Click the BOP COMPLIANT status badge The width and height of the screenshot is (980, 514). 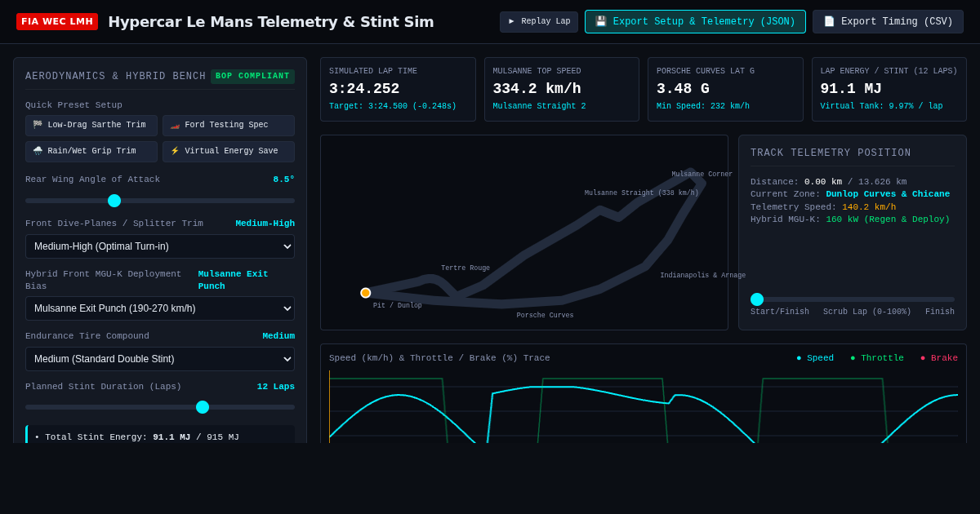252,76
